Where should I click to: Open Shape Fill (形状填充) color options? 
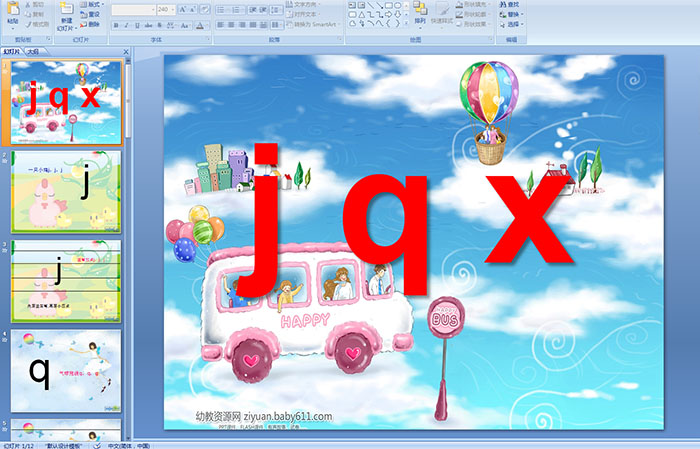(x=474, y=4)
